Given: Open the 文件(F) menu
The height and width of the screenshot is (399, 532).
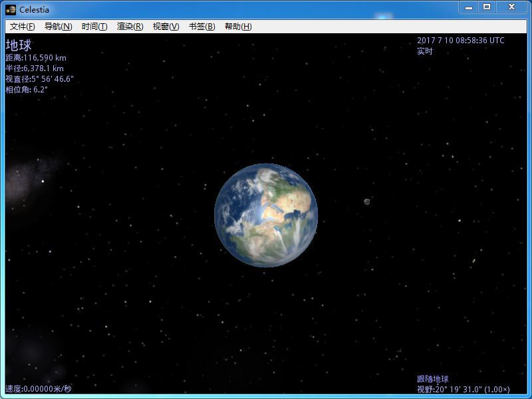Looking at the screenshot, I should pos(22,27).
